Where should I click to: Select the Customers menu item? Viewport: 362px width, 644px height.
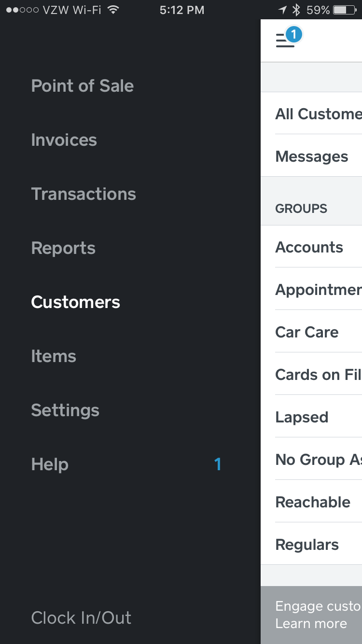(76, 302)
